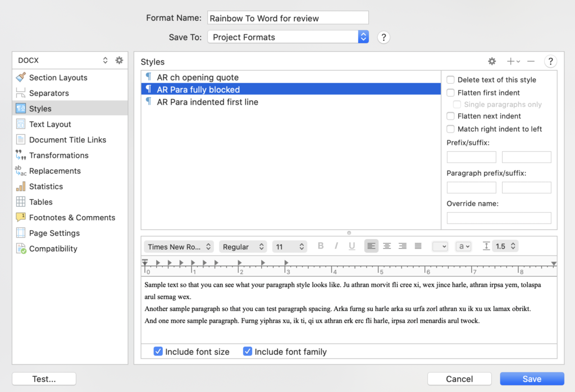Screen dimensions: 575x392
Task: Select a tab stop marker on the ruler
Action: pyautogui.click(x=159, y=262)
